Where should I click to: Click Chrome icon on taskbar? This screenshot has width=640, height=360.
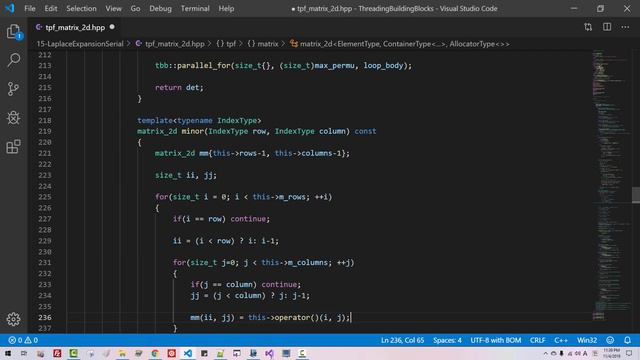tap(155, 353)
